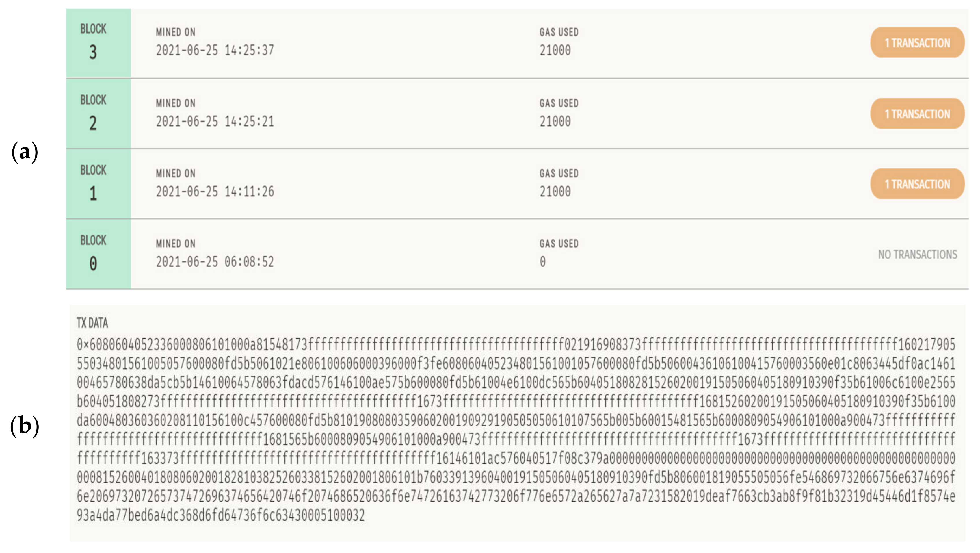Select the mined timestamp 2021-06-25 06:08:52
Screen dimensions: 980x553
click(215, 262)
